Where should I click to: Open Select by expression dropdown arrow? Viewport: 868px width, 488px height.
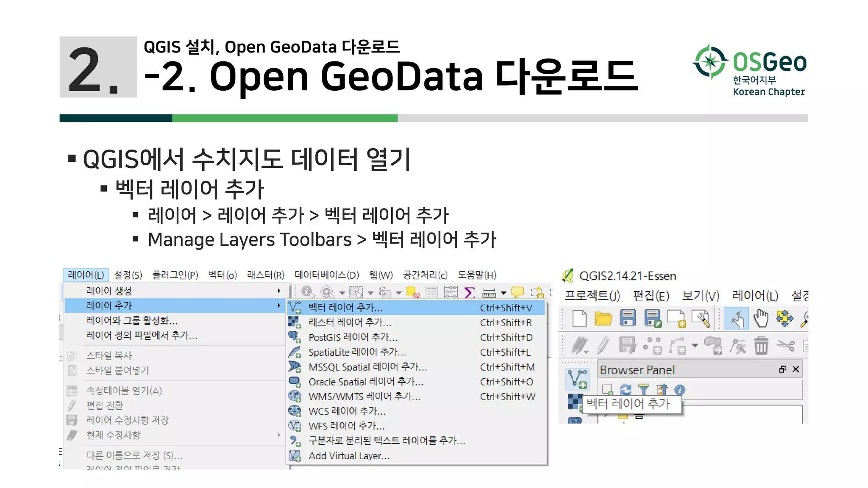(398, 293)
